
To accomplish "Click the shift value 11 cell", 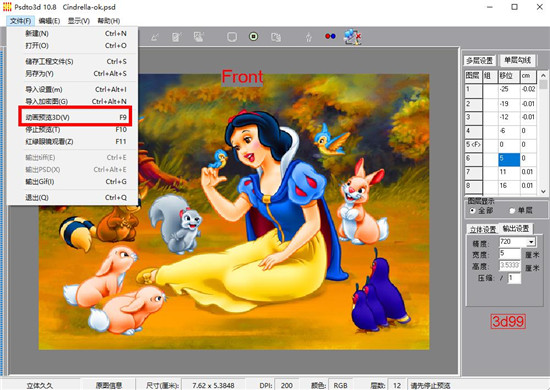I will (x=509, y=173).
